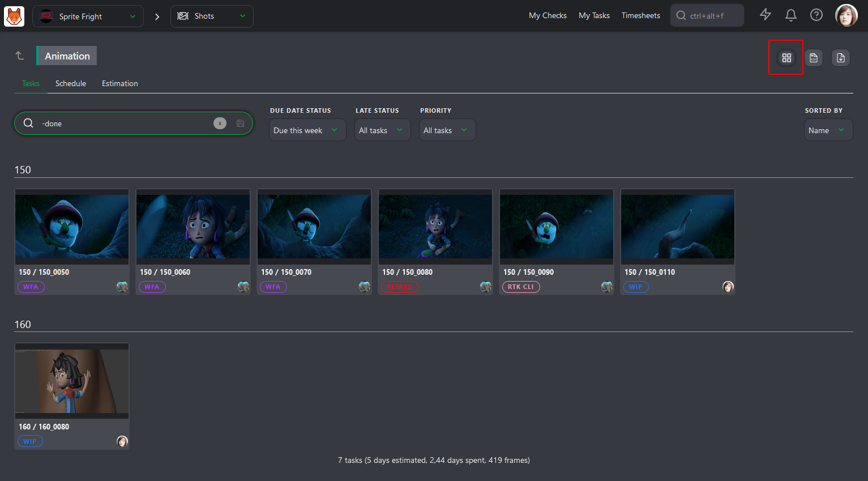Open the help question mark icon
This screenshot has width=868, height=481.
[x=816, y=15]
